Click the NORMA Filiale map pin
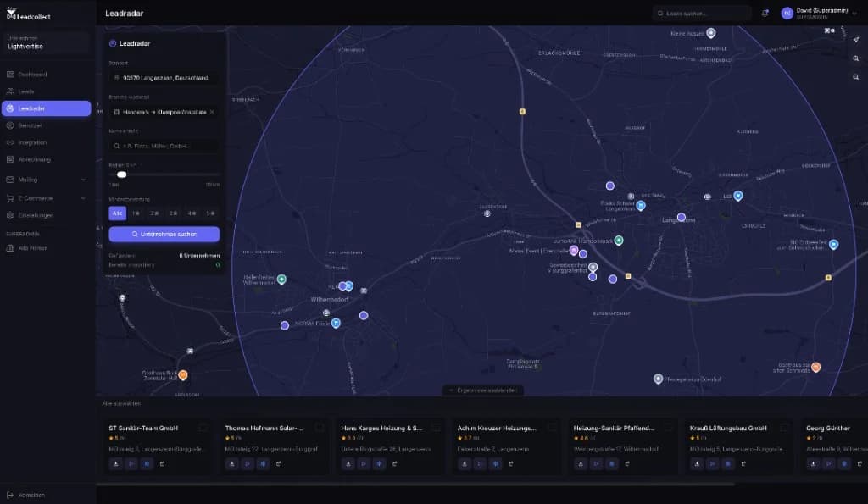This screenshot has height=504, width=868. tap(336, 323)
